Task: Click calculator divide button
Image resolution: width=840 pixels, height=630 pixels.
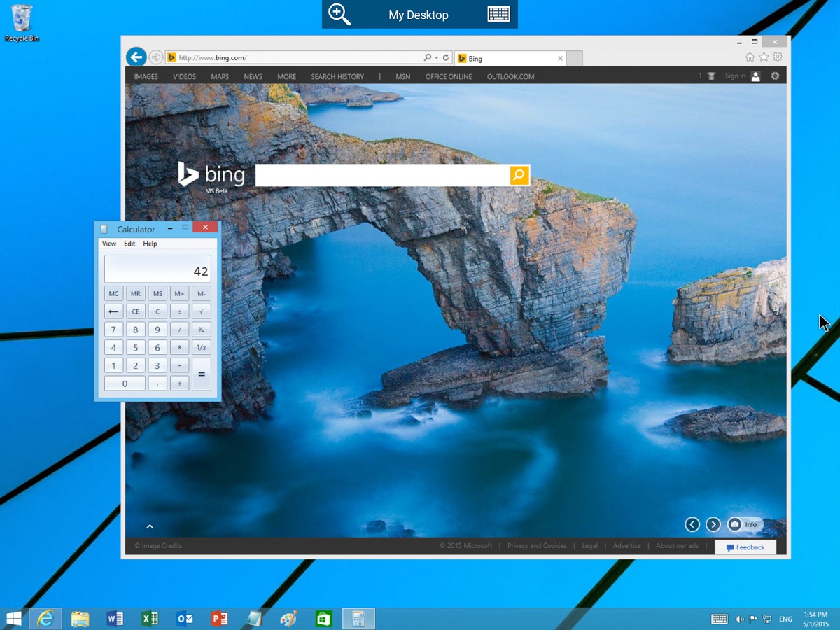Action: pyautogui.click(x=180, y=330)
